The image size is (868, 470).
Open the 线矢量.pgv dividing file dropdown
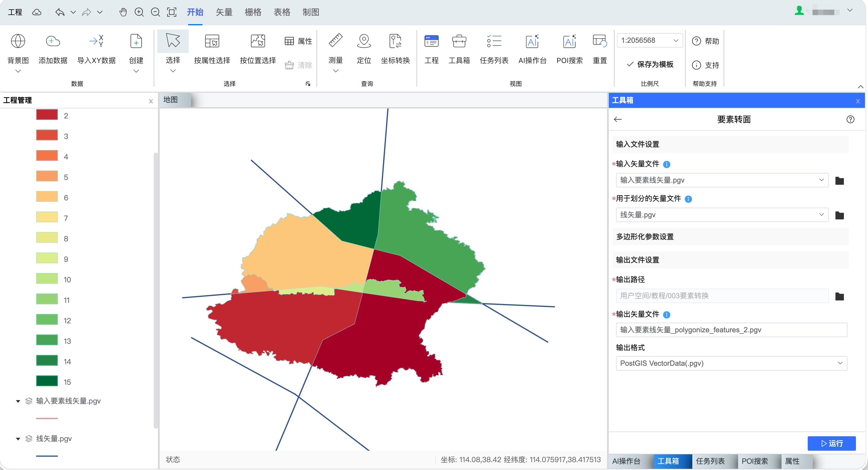[x=722, y=215]
